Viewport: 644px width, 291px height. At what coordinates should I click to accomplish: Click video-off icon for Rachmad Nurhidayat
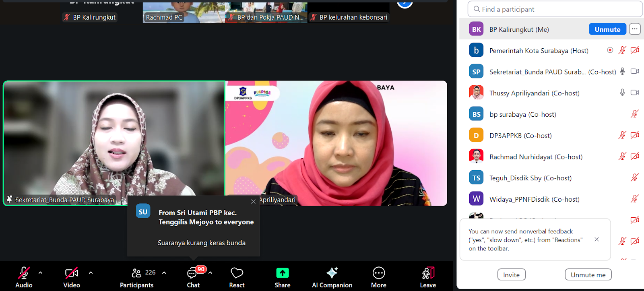pyautogui.click(x=635, y=156)
